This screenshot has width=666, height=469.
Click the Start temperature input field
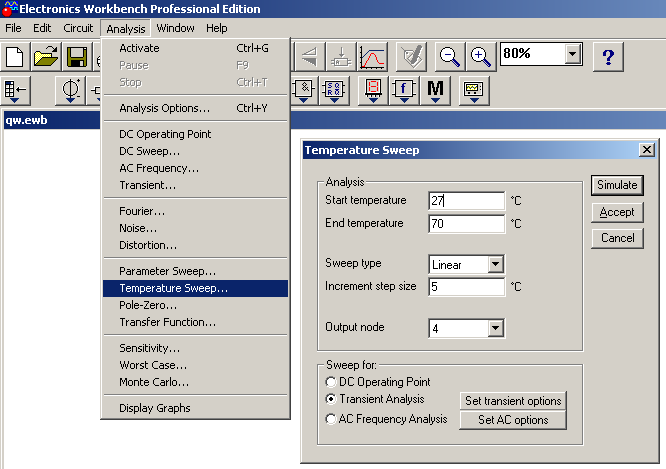point(467,201)
